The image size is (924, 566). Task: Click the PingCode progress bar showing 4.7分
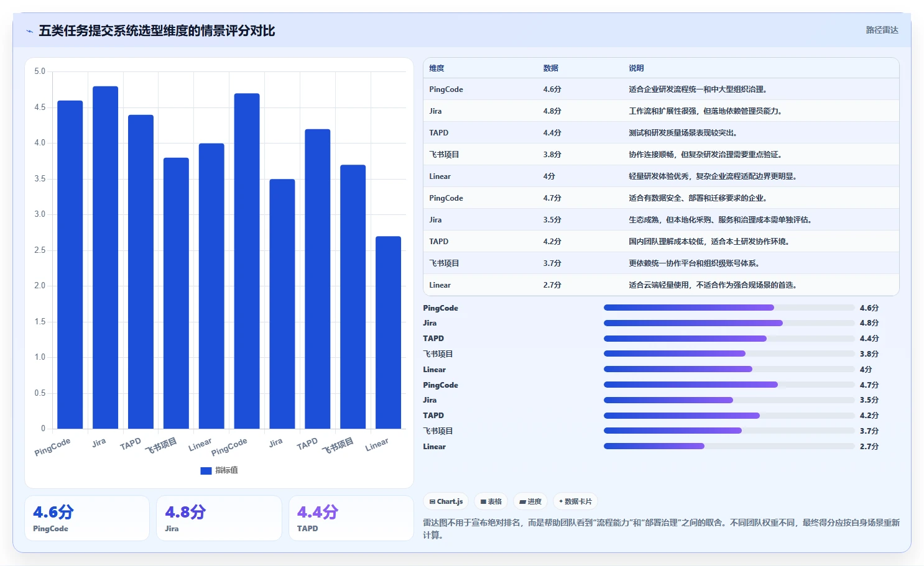729,385
